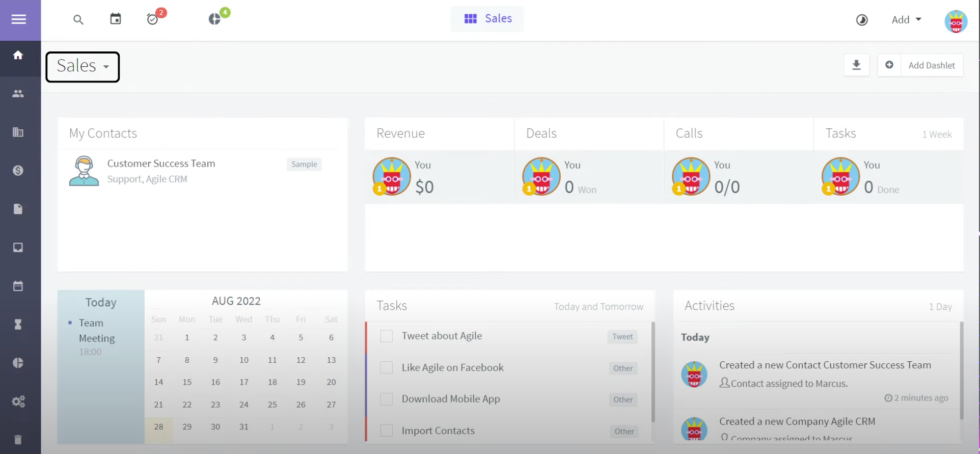Open Companies building icon in sidebar
980x454 pixels.
coord(18,132)
